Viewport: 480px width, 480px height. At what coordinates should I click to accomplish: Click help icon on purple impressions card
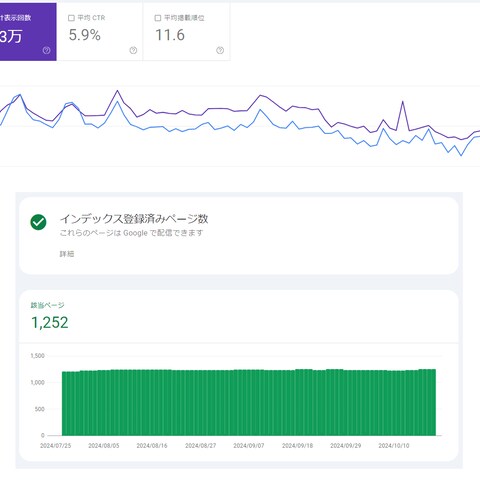(x=46, y=50)
